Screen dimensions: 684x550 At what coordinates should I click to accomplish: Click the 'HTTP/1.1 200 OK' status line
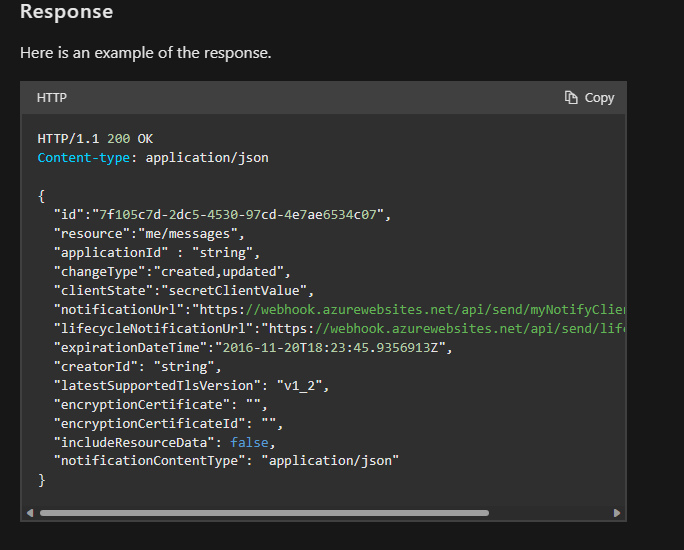[x=95, y=139]
